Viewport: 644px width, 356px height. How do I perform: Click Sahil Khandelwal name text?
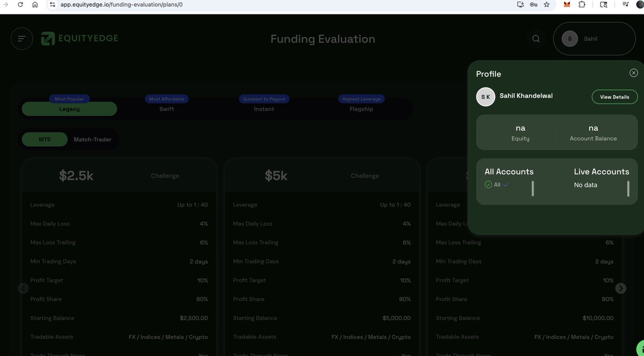coord(526,96)
